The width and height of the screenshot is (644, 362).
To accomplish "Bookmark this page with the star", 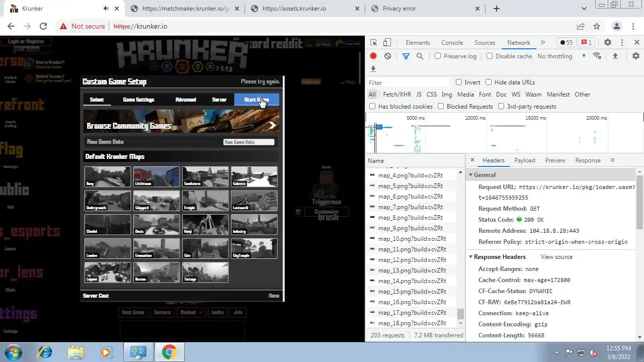I will click(597, 26).
